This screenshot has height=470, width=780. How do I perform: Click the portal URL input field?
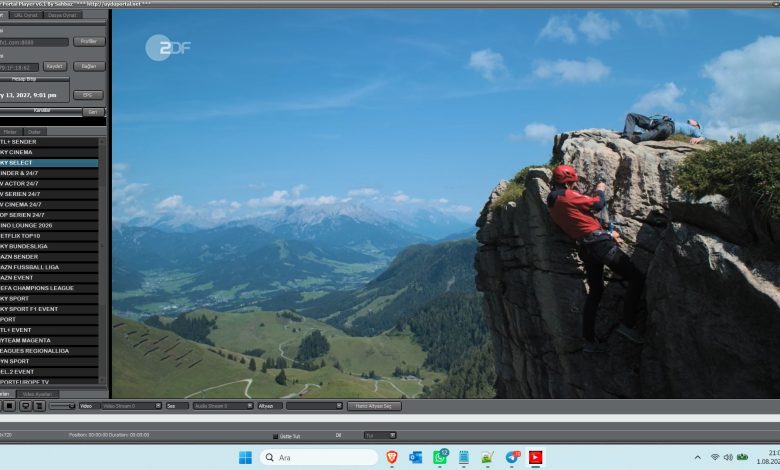point(34,42)
